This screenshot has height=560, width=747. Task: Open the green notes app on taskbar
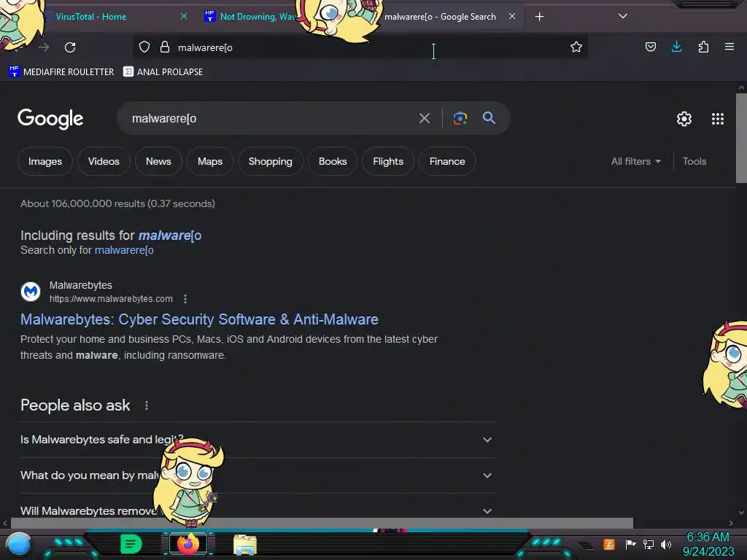click(131, 544)
